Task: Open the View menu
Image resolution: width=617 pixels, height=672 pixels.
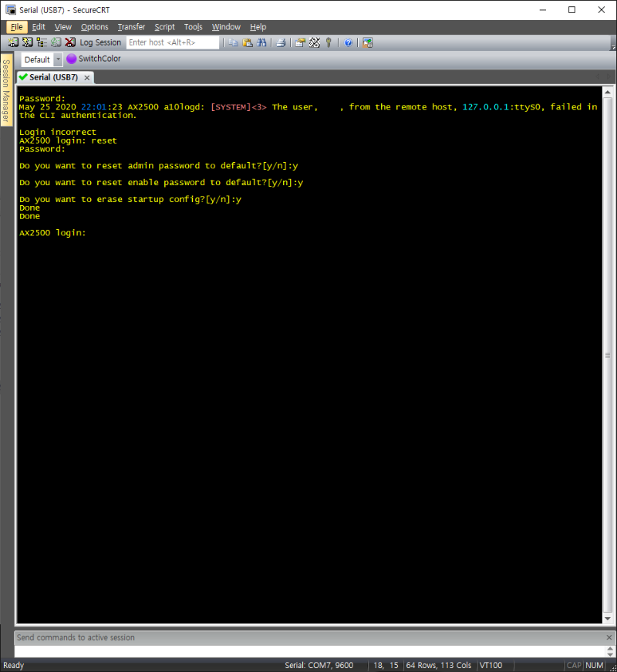Action: pos(63,27)
